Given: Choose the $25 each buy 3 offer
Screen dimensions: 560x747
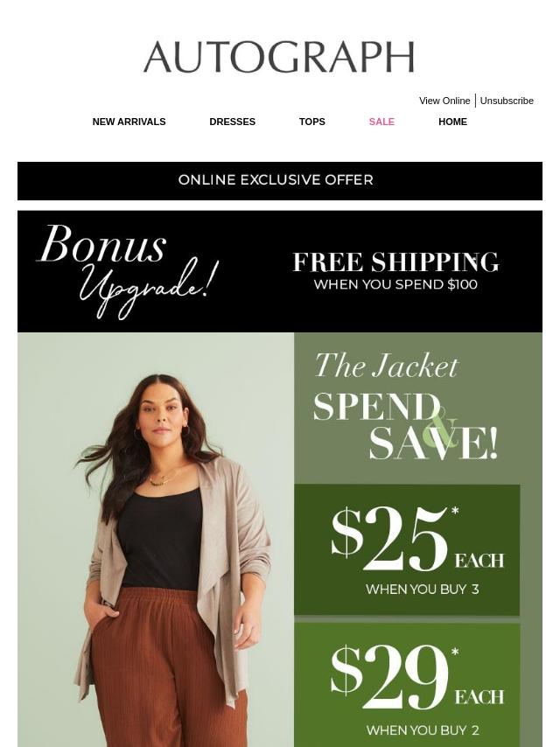Looking at the screenshot, I should (x=407, y=550).
